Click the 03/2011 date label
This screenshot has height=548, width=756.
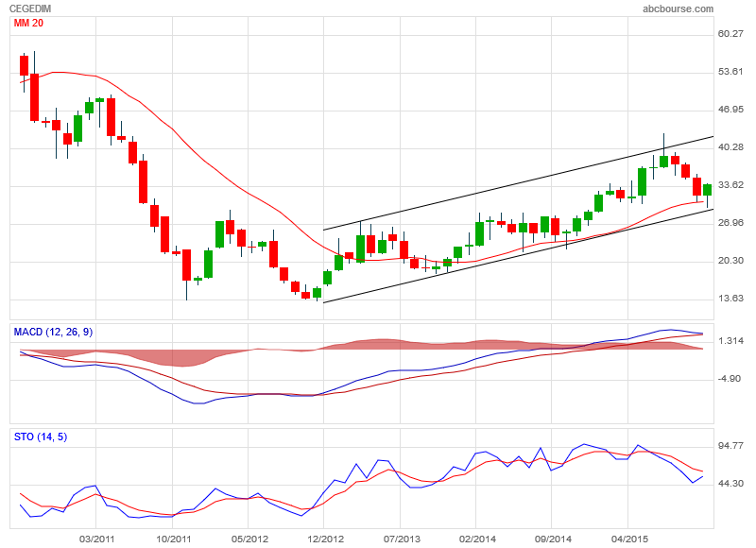[x=96, y=539]
